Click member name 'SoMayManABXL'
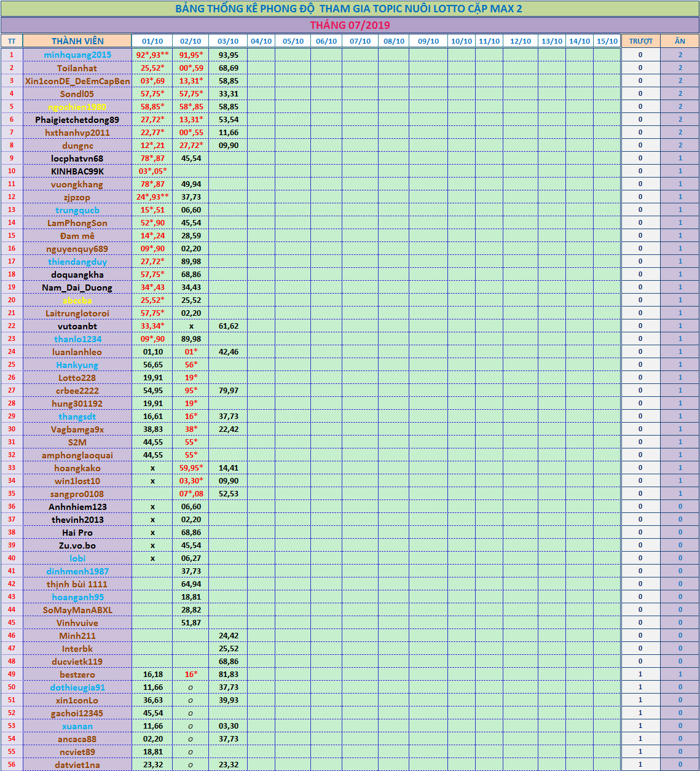Screen dimensions: 700x771 (77, 609)
